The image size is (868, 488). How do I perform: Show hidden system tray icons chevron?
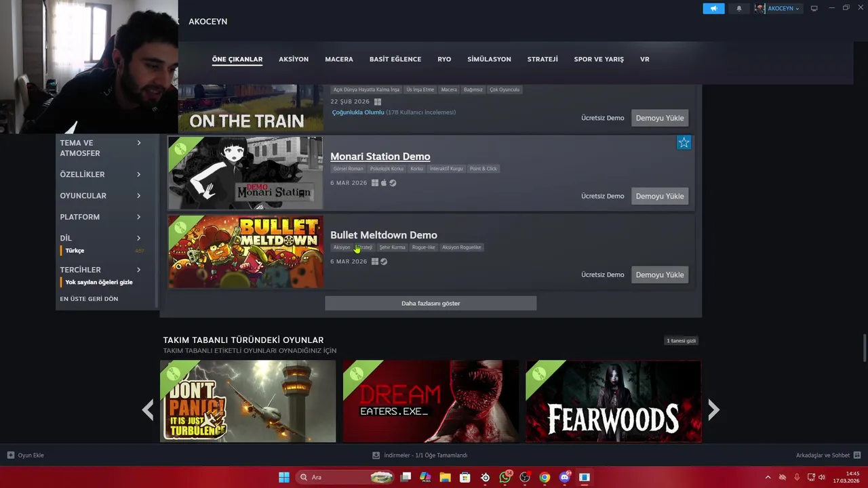click(768, 477)
